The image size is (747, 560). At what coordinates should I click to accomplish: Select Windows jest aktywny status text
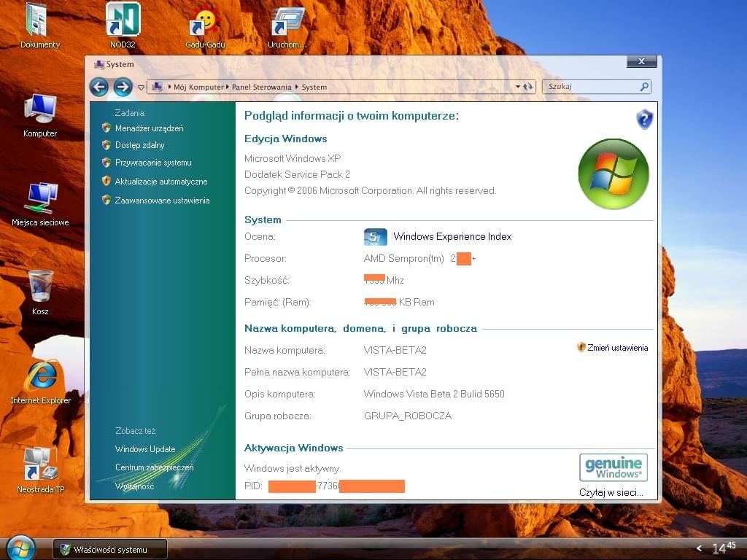(293, 469)
